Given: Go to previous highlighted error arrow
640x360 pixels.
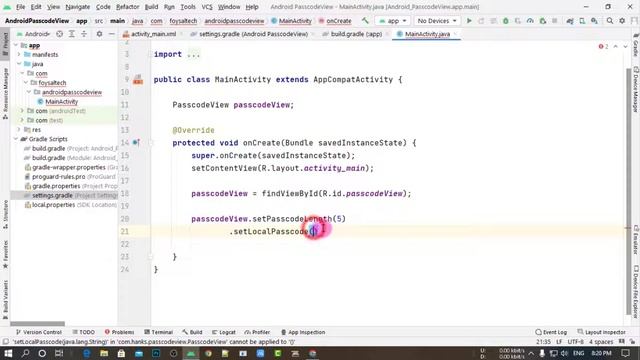Looking at the screenshot, I should pos(616,47).
